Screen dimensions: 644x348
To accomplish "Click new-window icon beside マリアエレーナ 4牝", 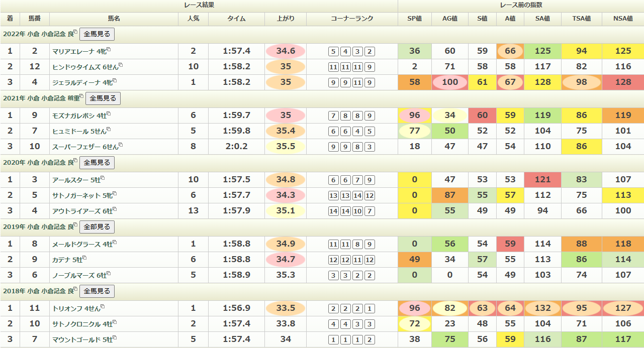I will click(x=108, y=49).
